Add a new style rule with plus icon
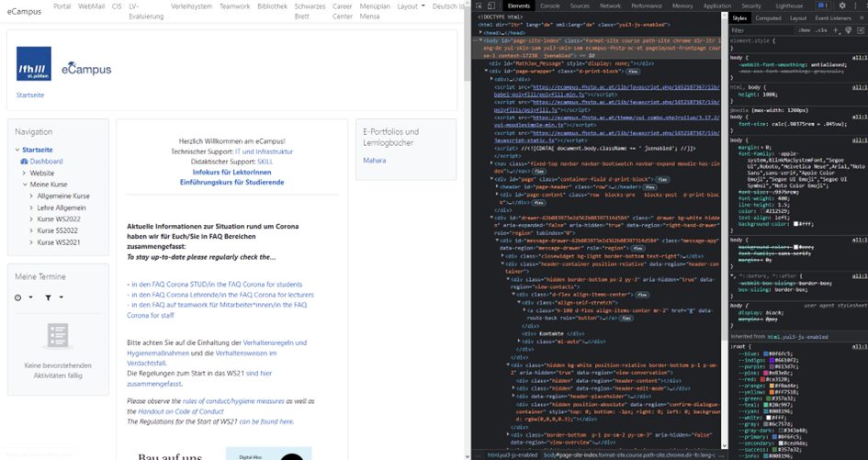The width and height of the screenshot is (868, 460). (x=836, y=30)
